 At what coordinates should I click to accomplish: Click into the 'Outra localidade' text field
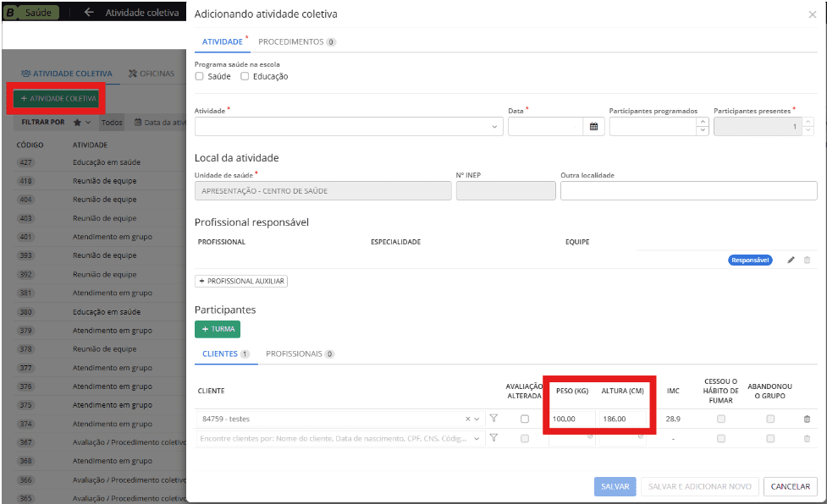pyautogui.click(x=688, y=191)
